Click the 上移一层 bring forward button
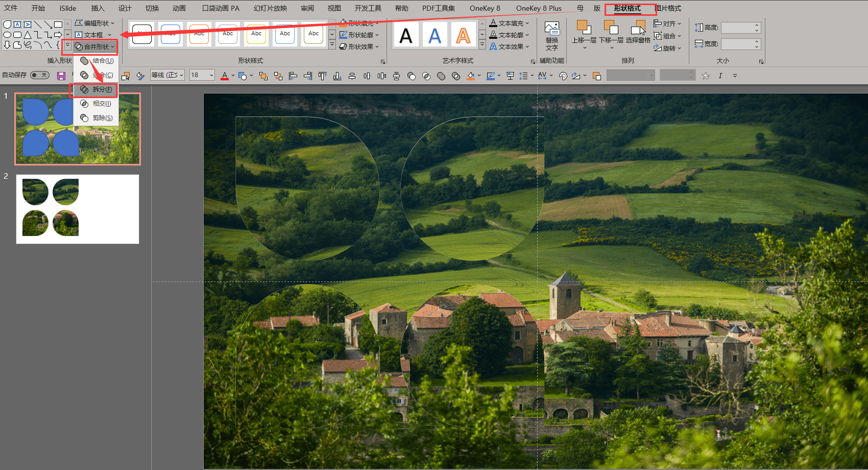This screenshot has width=868, height=470. [x=584, y=35]
